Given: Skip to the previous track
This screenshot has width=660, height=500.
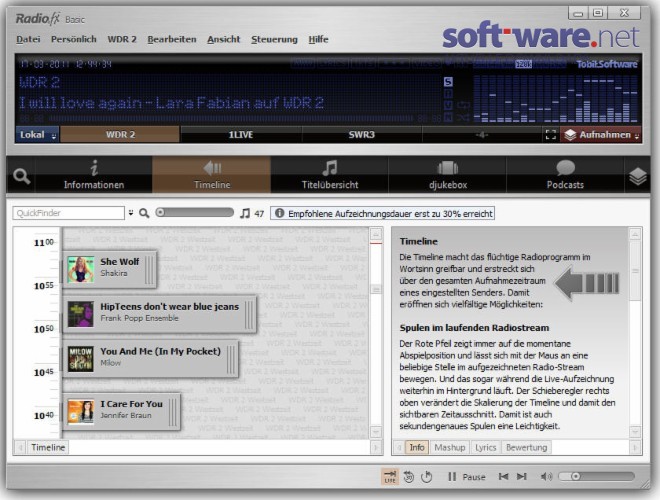Looking at the screenshot, I should click(503, 476).
